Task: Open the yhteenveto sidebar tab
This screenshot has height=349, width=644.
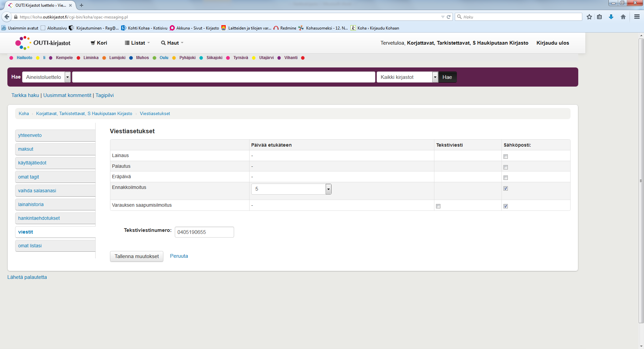Action: click(55, 135)
